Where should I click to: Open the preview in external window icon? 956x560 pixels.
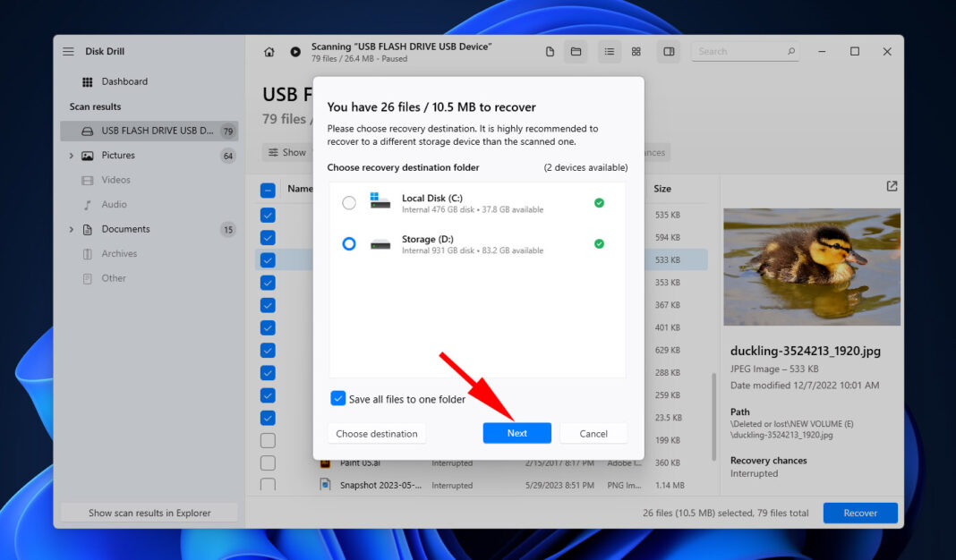point(892,186)
